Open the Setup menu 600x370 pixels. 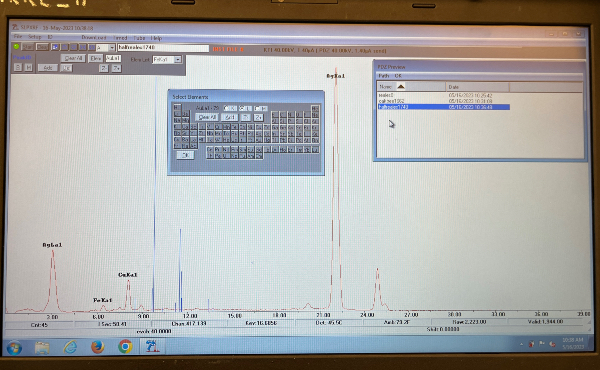click(34, 37)
